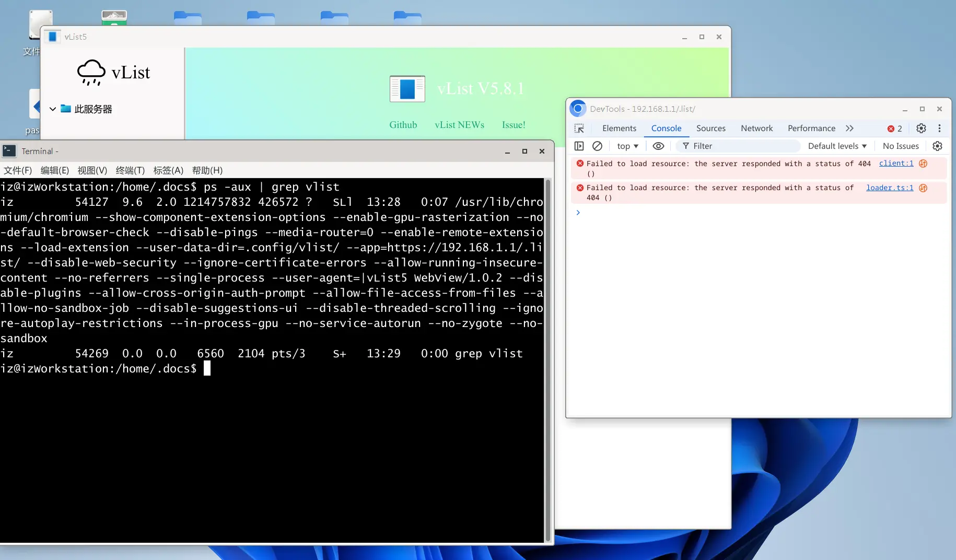Image resolution: width=956 pixels, height=560 pixels.
Task: Click the Chromium icon in DevTools title bar
Action: 578,109
